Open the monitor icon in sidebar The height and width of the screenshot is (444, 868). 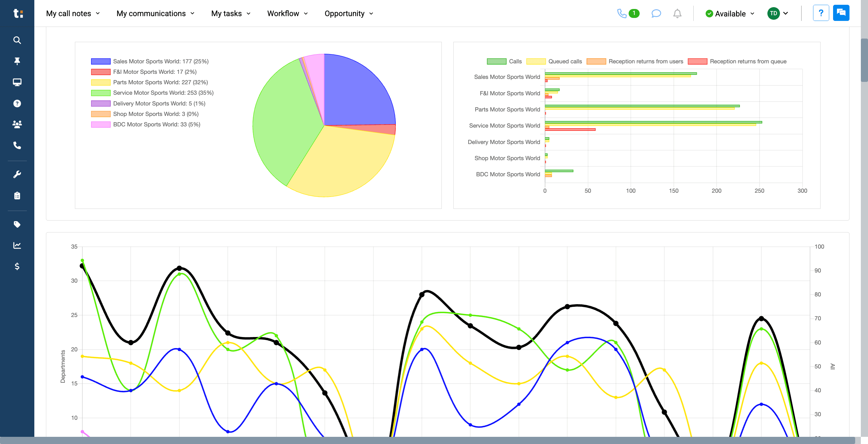[17, 82]
